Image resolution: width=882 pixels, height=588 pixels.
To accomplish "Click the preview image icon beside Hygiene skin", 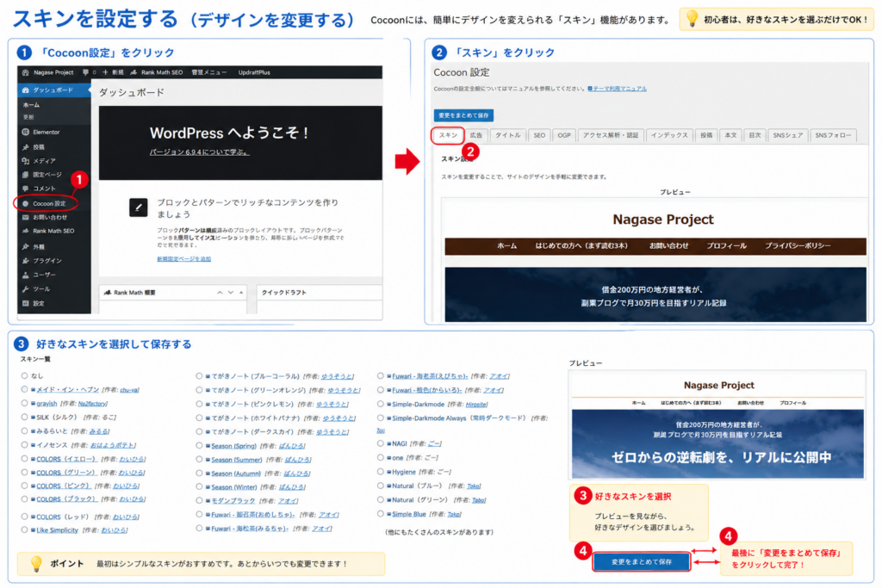I will click(388, 472).
